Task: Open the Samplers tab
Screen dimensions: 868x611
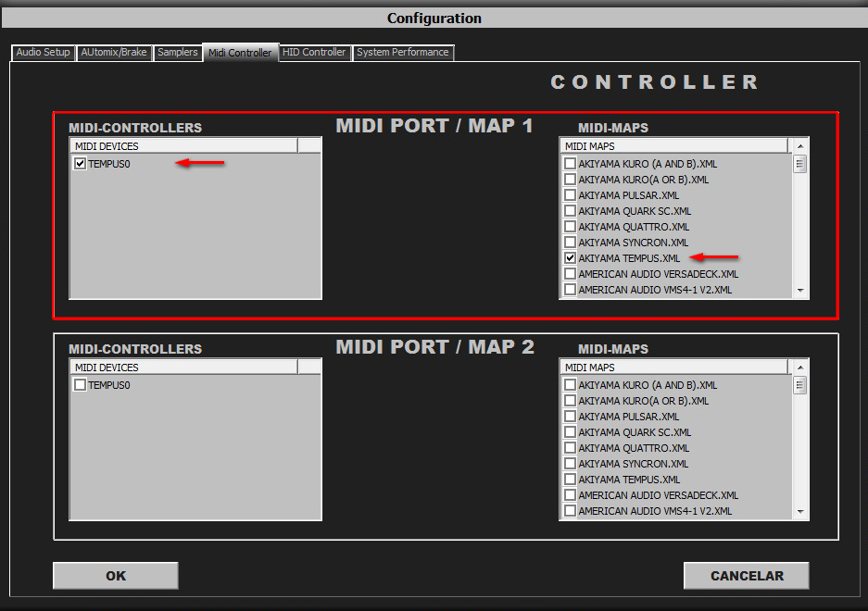Action: tap(177, 53)
